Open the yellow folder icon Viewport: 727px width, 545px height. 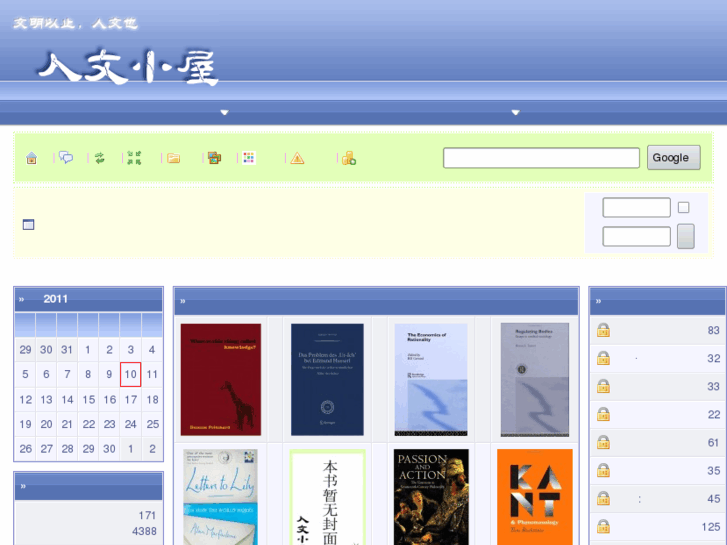pos(173,158)
